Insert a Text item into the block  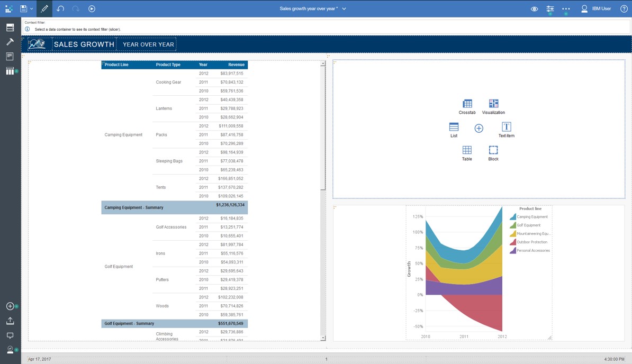point(506,130)
